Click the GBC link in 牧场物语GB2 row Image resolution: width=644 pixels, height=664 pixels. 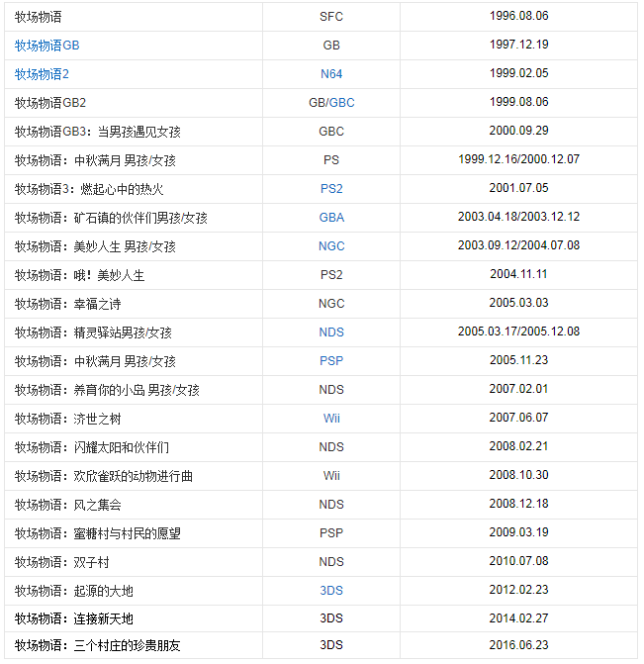[x=341, y=103]
